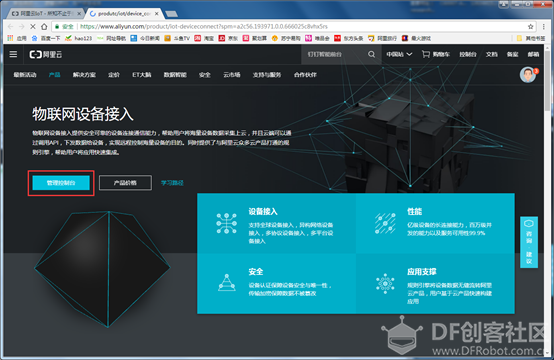Open the 百度一下 bookmark
Screen dimensions: 554x360
[46, 38]
